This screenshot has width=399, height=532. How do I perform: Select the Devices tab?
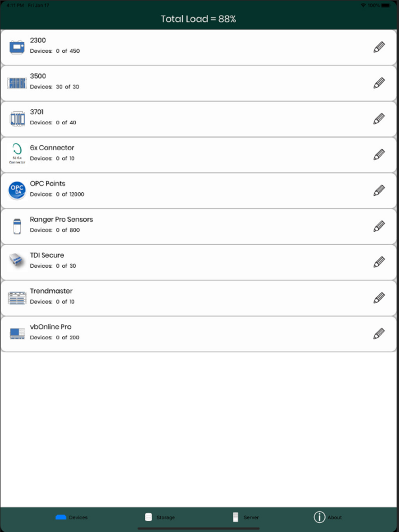click(71, 517)
